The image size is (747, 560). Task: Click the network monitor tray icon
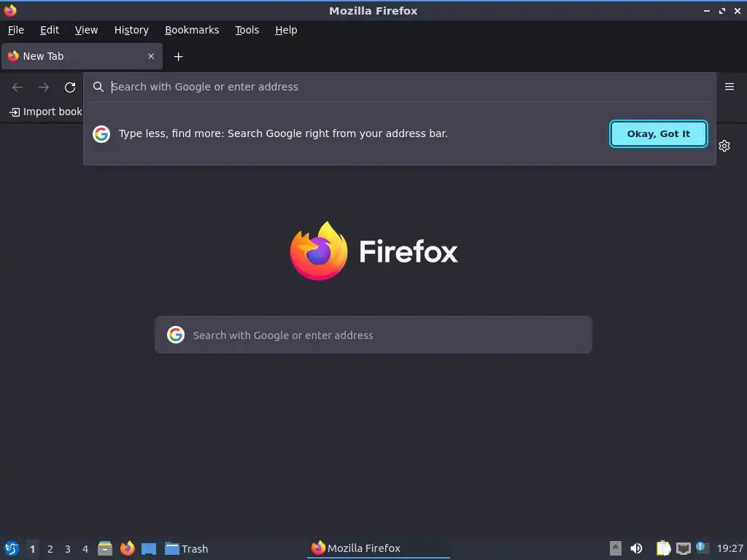[x=683, y=548]
